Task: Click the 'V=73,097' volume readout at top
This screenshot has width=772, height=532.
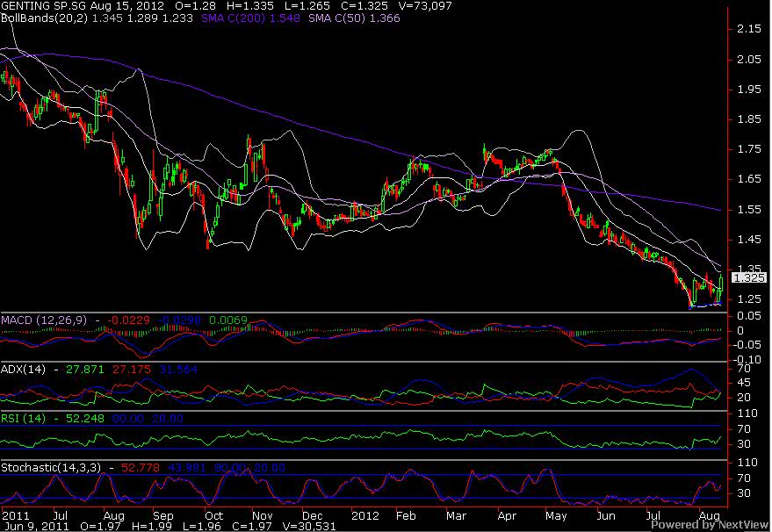Action: tap(425, 6)
